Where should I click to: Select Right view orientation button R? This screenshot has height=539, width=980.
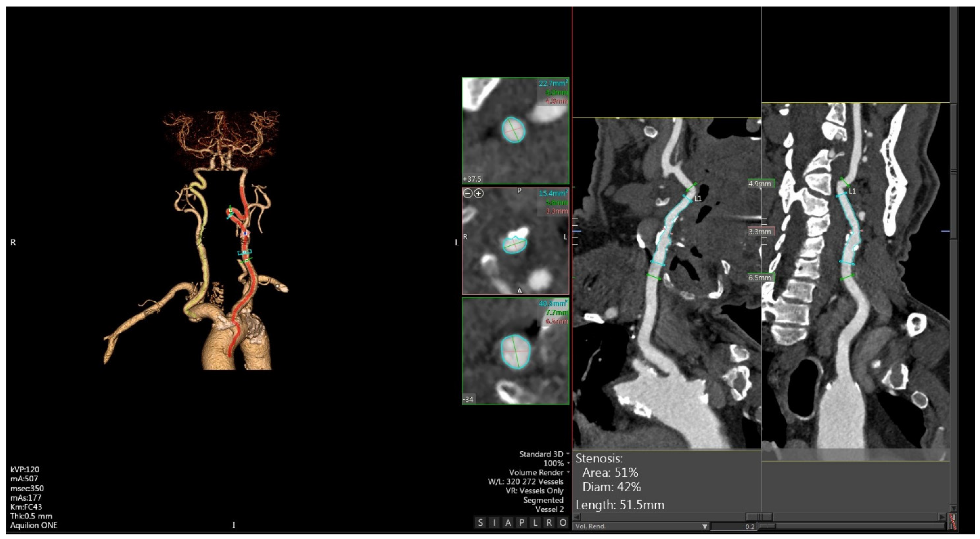549,523
